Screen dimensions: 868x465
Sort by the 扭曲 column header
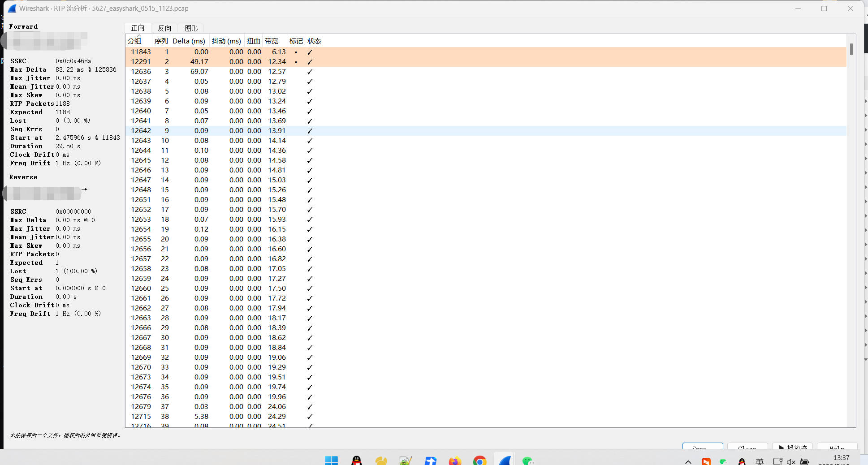pos(254,41)
